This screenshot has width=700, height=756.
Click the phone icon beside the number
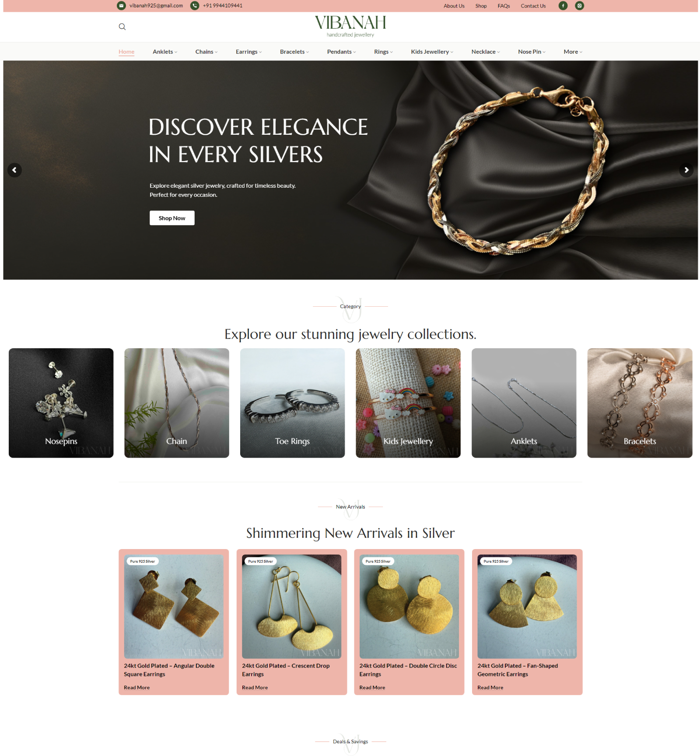pos(195,6)
